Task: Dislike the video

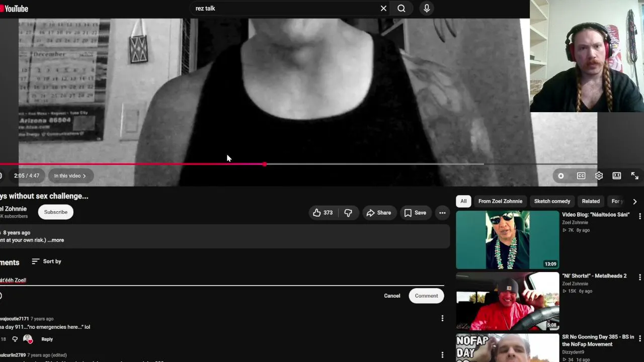Action: (x=348, y=213)
